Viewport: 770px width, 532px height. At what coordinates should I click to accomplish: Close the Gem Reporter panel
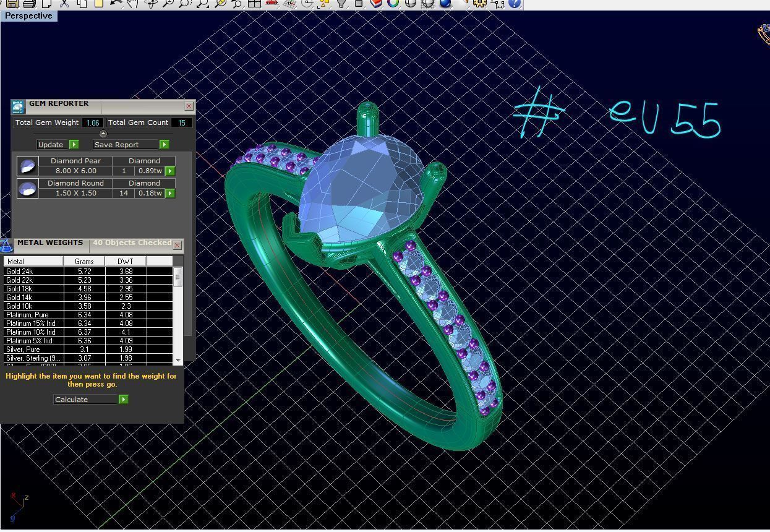pyautogui.click(x=189, y=106)
